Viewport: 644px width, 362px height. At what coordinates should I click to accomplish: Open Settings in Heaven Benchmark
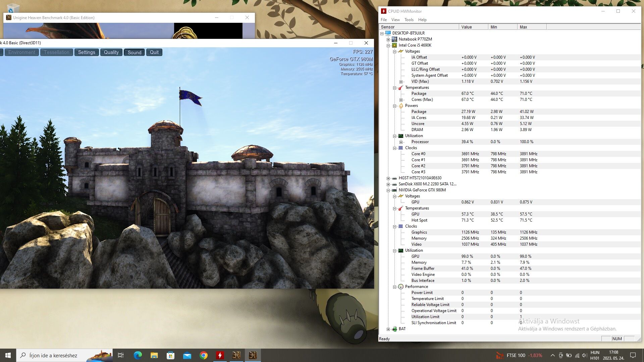[x=87, y=52]
